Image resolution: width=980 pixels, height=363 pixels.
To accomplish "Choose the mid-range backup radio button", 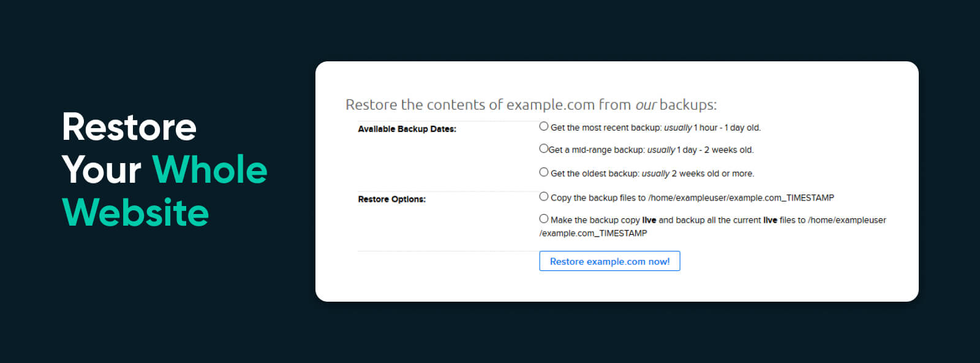I will click(x=543, y=148).
